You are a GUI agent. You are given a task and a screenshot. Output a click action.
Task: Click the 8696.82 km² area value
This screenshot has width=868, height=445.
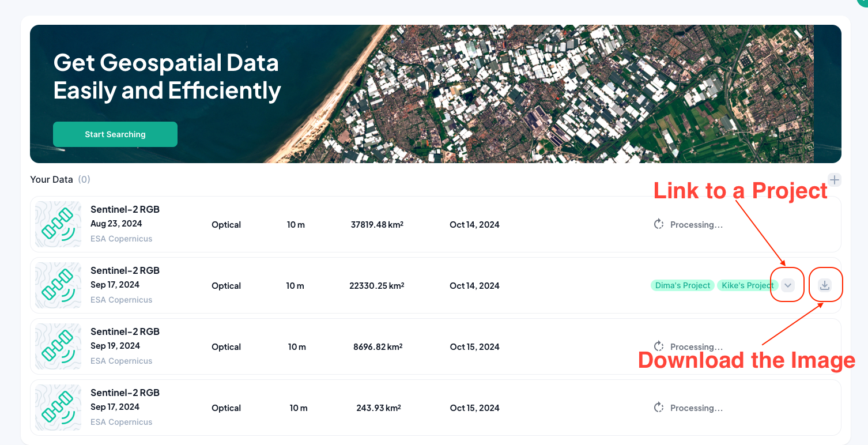coord(378,347)
